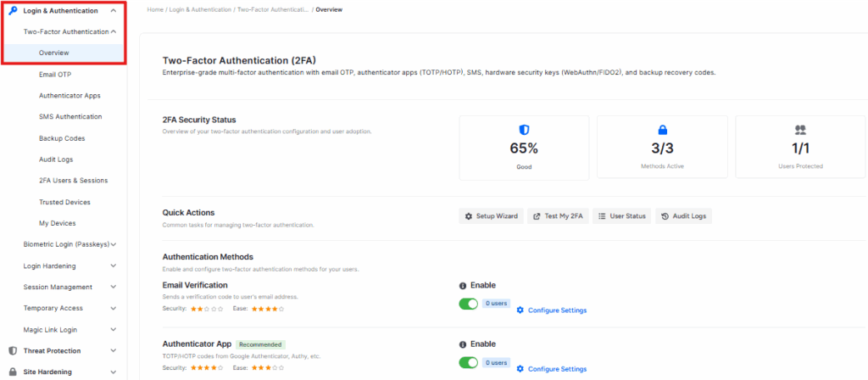Open Authenticator Apps in the sidebar

(70, 95)
